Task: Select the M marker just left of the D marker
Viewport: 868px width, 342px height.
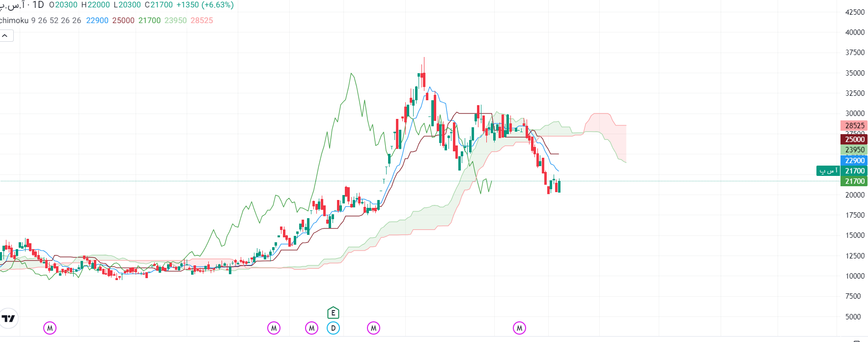Action: pyautogui.click(x=311, y=328)
